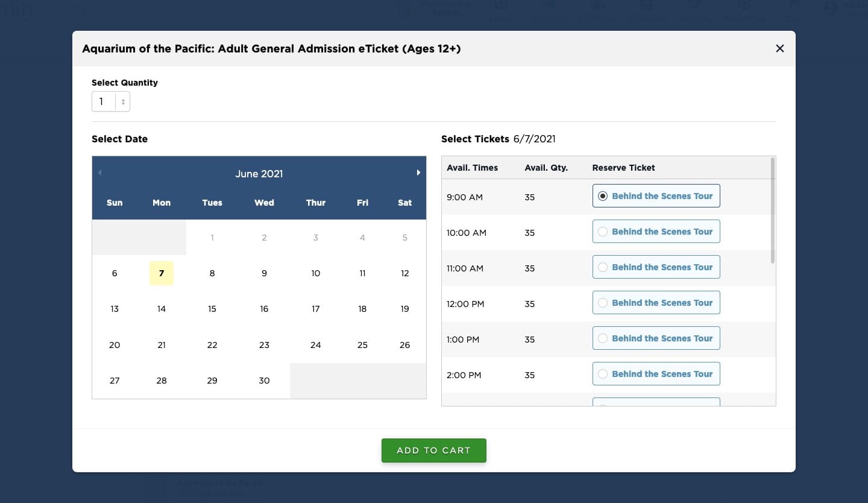Click June 24 in the calendar
Viewport: 868px width, 503px height.
point(316,345)
